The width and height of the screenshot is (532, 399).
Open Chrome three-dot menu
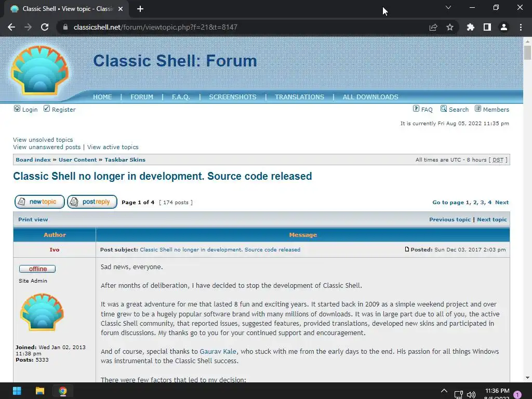pyautogui.click(x=521, y=27)
